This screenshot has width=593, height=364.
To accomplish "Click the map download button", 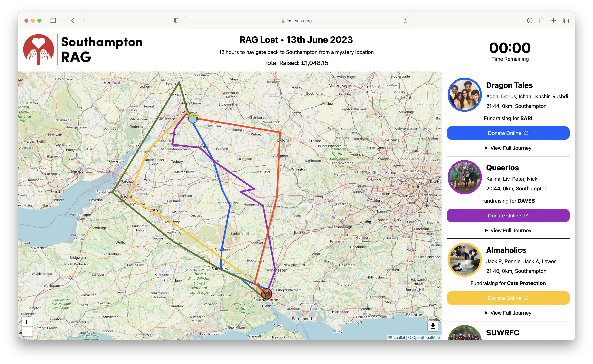I will point(433,326).
